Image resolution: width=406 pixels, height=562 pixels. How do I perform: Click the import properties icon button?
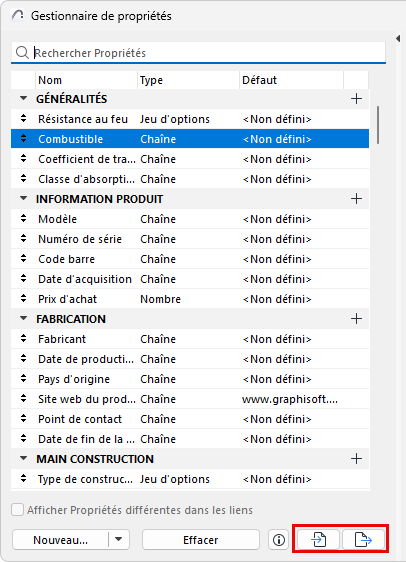pyautogui.click(x=319, y=539)
